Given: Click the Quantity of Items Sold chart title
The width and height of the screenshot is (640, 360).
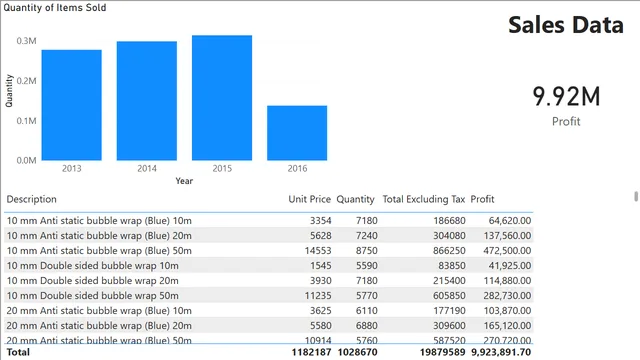Looking at the screenshot, I should 55,8.
